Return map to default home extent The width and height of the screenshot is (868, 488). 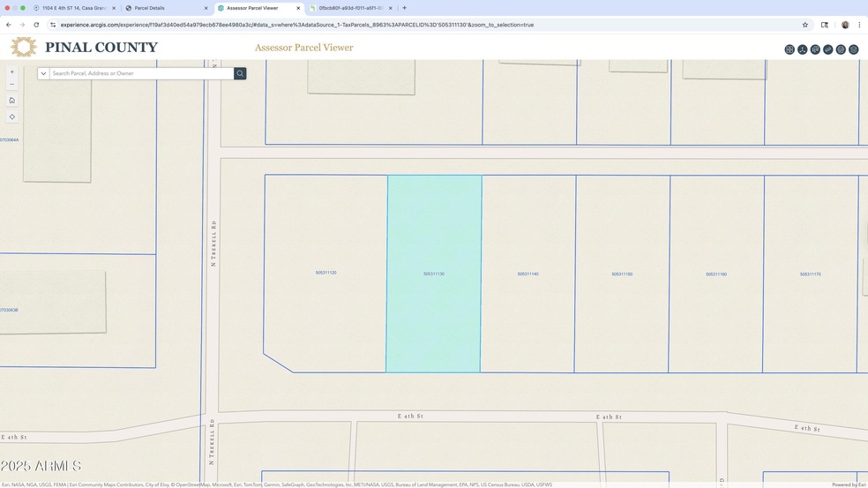(x=11, y=101)
